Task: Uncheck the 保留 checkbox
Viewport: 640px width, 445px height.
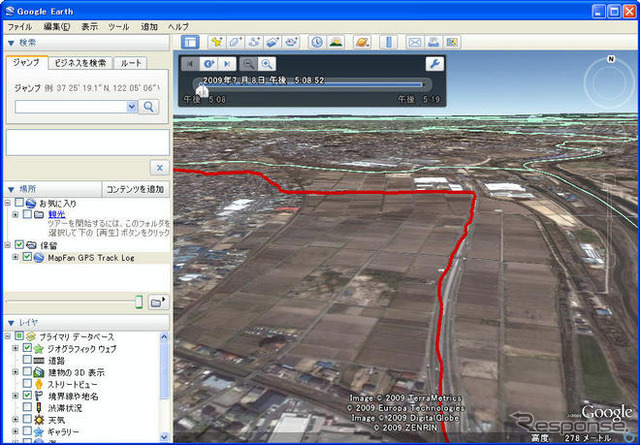Action: click(19, 245)
